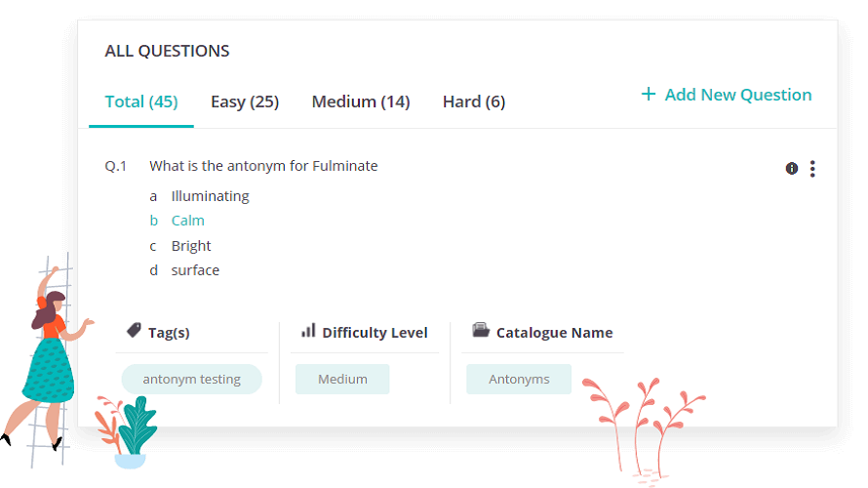The image size is (868, 488).
Task: Open the Easy (25) tab
Action: (x=245, y=102)
